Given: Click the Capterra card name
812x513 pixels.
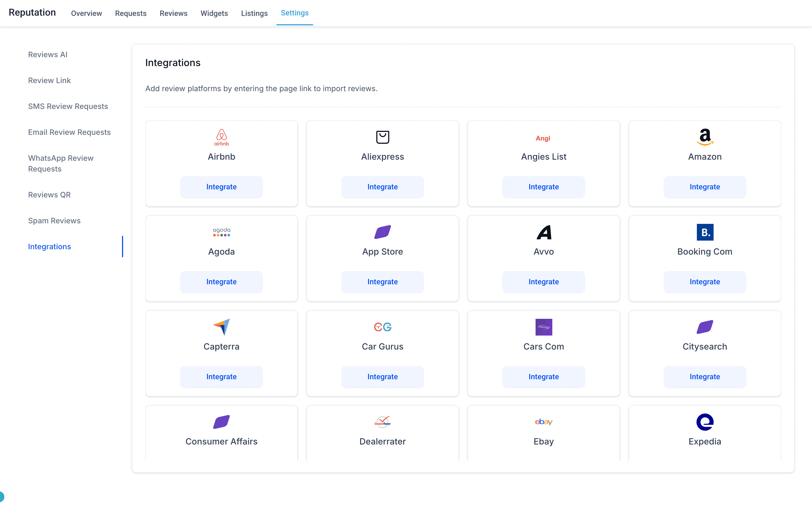Looking at the screenshot, I should [x=221, y=347].
